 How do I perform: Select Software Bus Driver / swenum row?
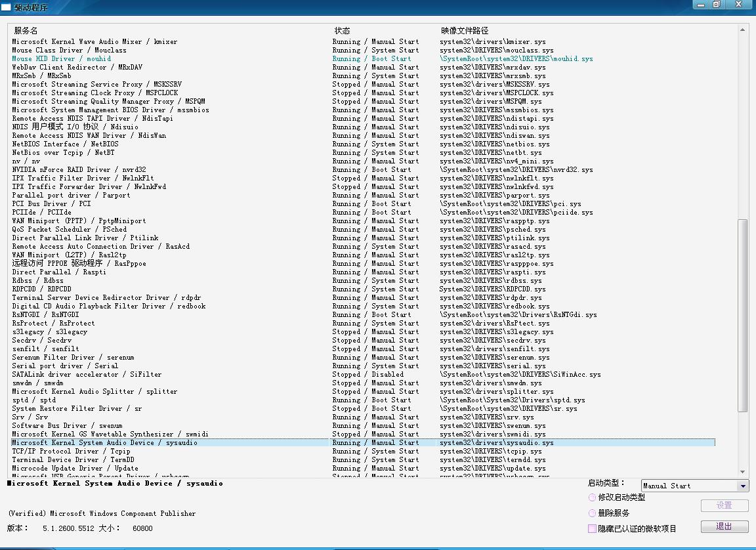click(363, 426)
